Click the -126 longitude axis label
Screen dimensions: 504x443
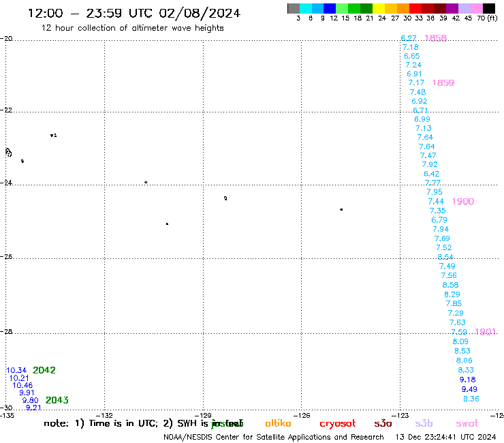pyautogui.click(x=302, y=415)
